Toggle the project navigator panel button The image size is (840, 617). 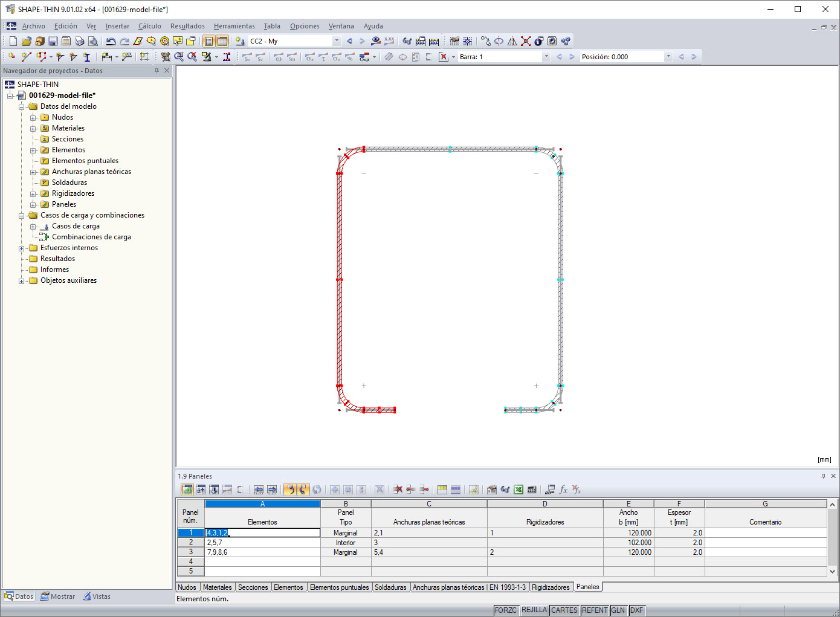click(x=208, y=41)
